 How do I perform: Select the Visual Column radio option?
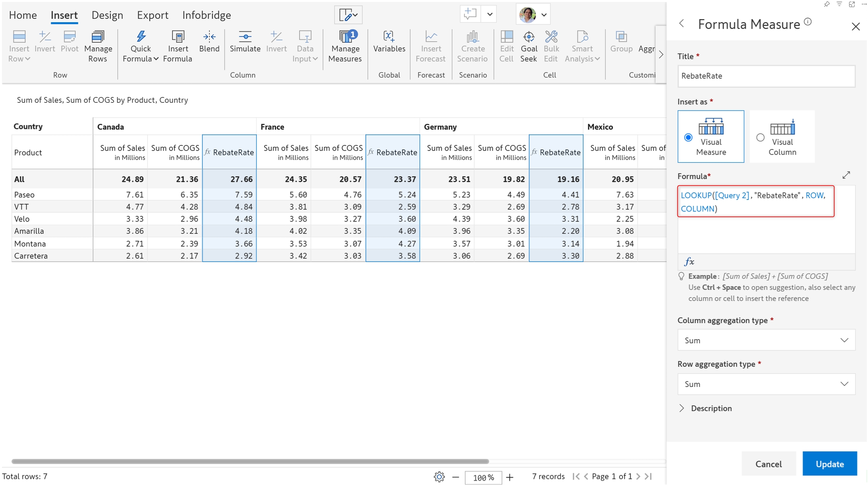pos(760,137)
